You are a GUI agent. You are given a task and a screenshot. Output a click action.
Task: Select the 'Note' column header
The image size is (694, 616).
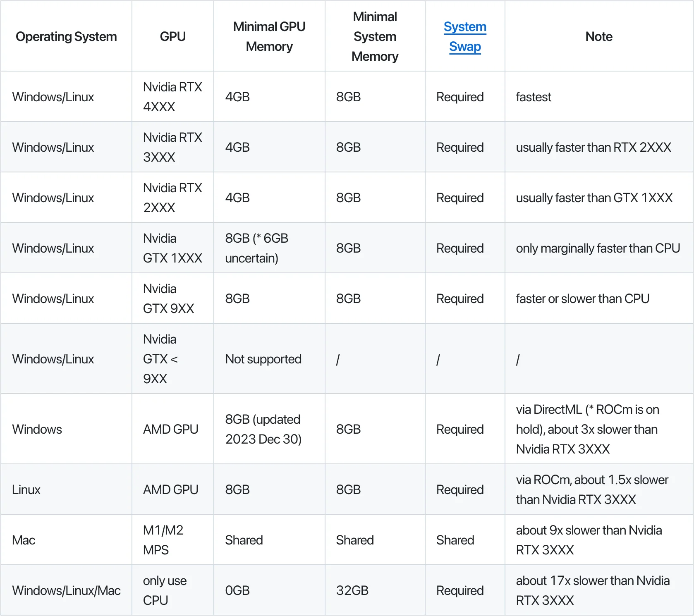point(599,36)
